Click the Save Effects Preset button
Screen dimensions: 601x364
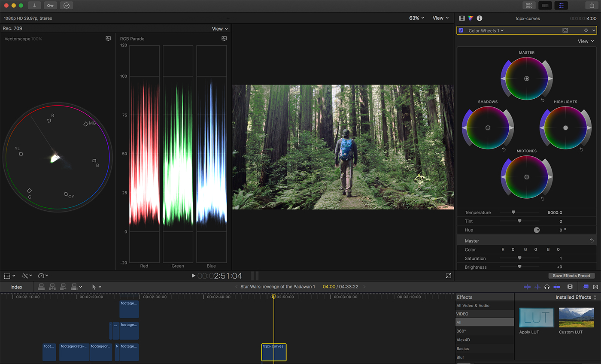coord(571,276)
